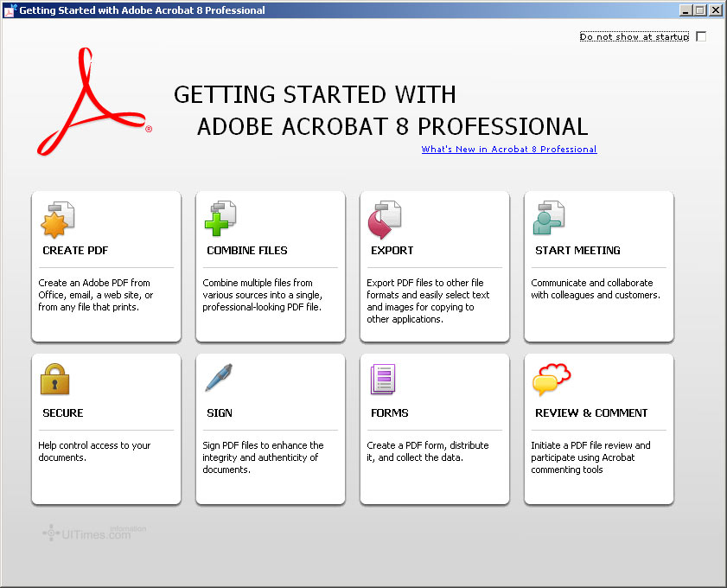Open the COMBINE FILES heading
The image size is (727, 588).
[x=247, y=251]
